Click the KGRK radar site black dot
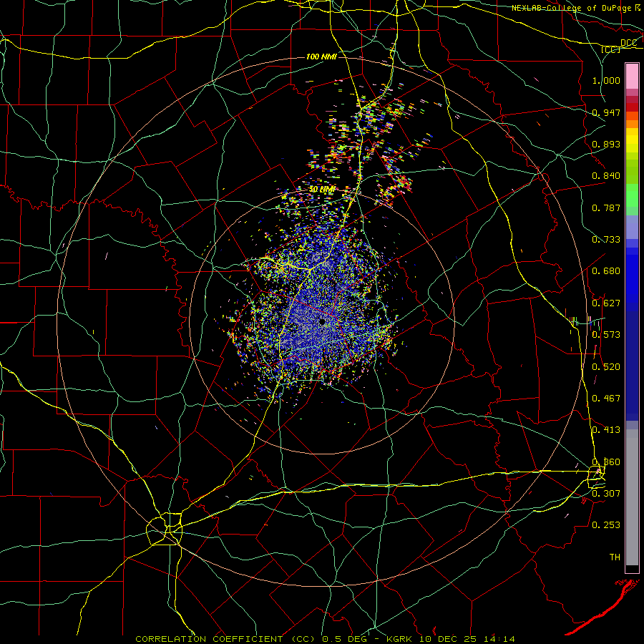Image resolution: width=644 pixels, height=644 pixels. 322,321
